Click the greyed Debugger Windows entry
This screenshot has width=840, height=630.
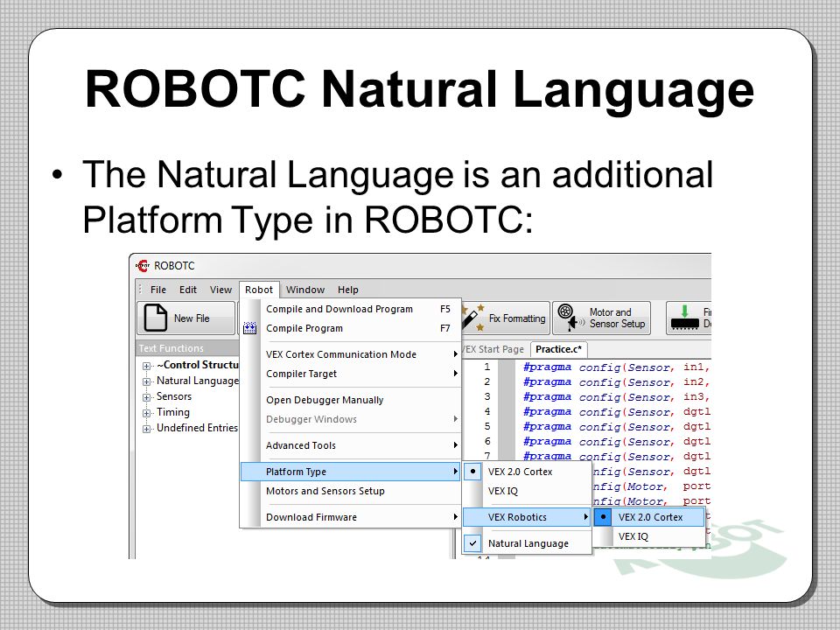tap(350, 419)
